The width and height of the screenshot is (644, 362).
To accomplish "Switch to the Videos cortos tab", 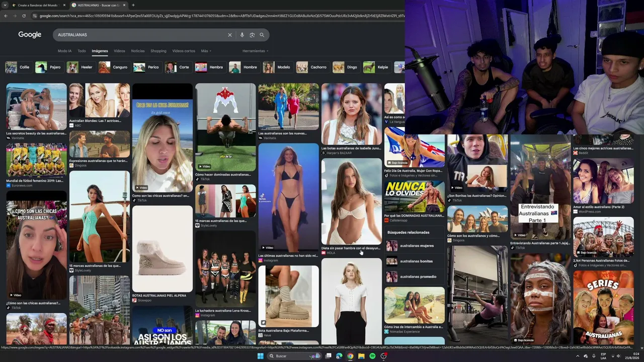I will coord(184,51).
